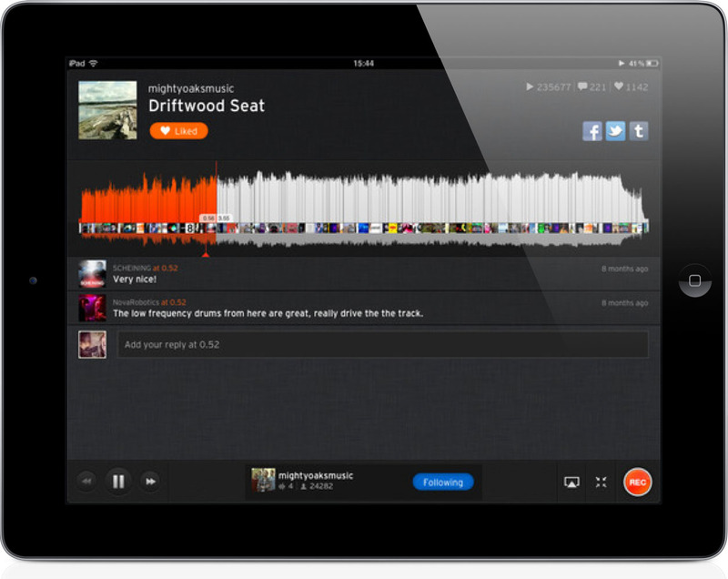Tap the 0.56 current time label

click(208, 218)
